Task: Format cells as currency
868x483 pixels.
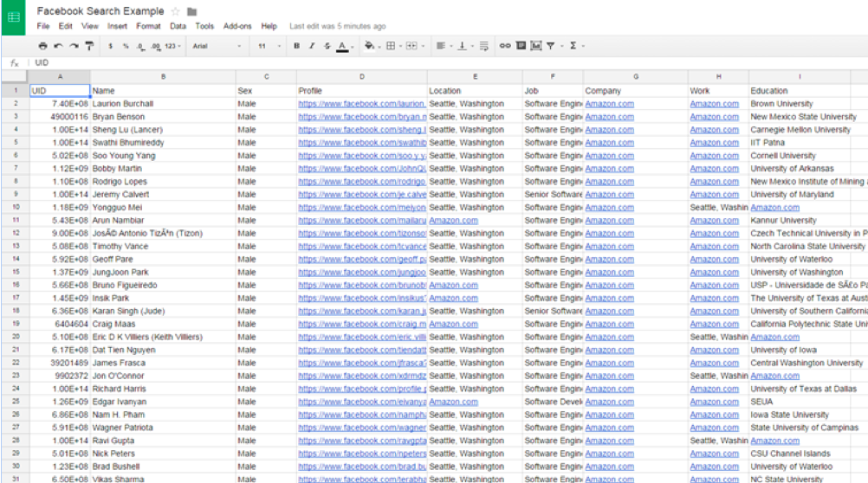Action: click(x=110, y=46)
